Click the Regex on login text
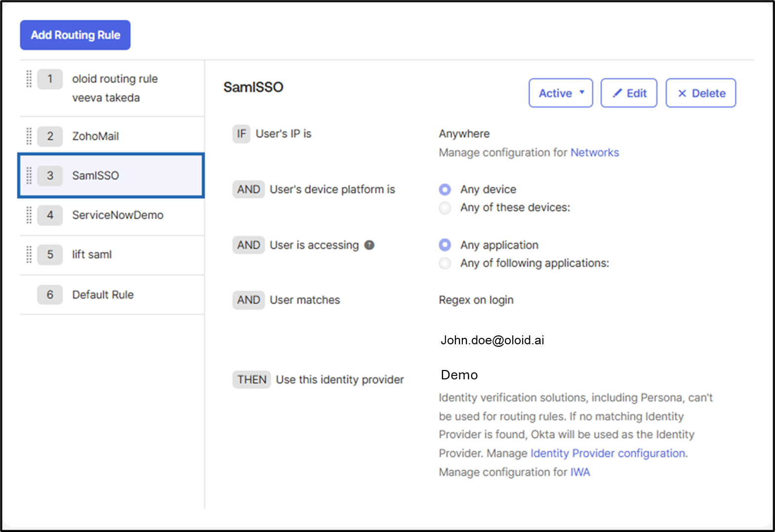The image size is (775, 532). coord(476,300)
